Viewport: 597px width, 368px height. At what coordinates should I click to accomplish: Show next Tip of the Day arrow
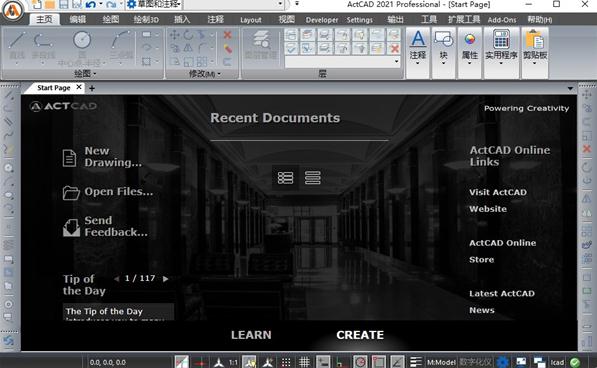tap(166, 279)
